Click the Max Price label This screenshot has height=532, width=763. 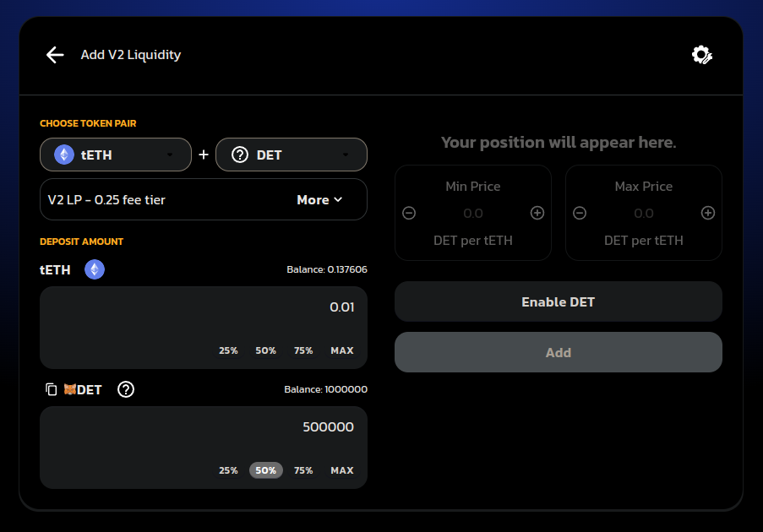click(x=644, y=187)
